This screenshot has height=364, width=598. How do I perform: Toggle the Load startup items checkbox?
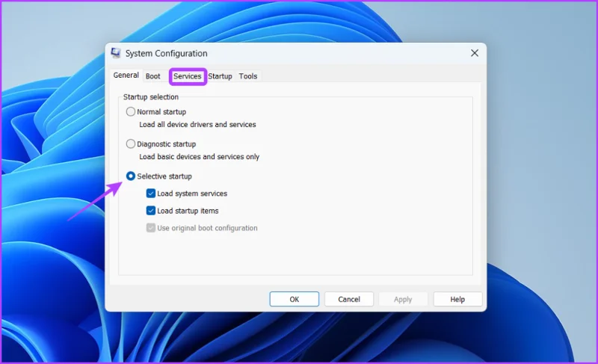pyautogui.click(x=151, y=210)
